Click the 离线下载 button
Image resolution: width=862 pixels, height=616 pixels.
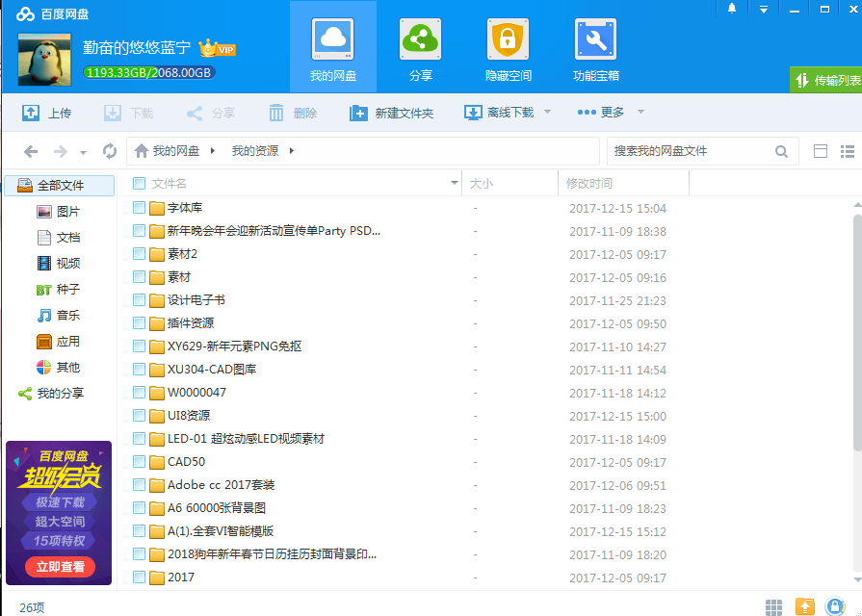(499, 112)
